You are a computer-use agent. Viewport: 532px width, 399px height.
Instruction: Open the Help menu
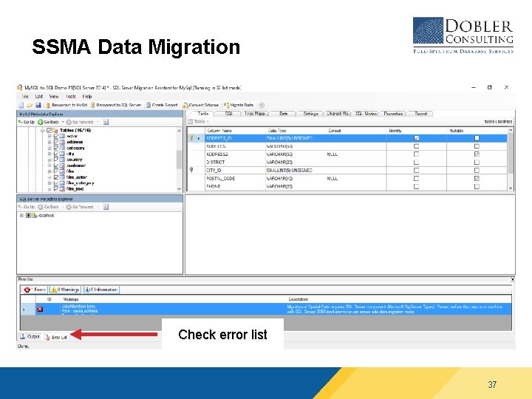point(87,96)
